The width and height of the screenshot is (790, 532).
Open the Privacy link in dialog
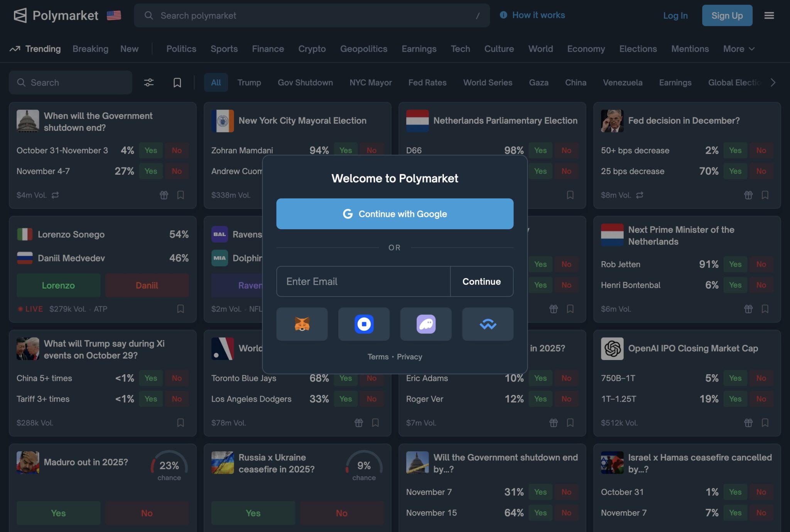tap(409, 357)
